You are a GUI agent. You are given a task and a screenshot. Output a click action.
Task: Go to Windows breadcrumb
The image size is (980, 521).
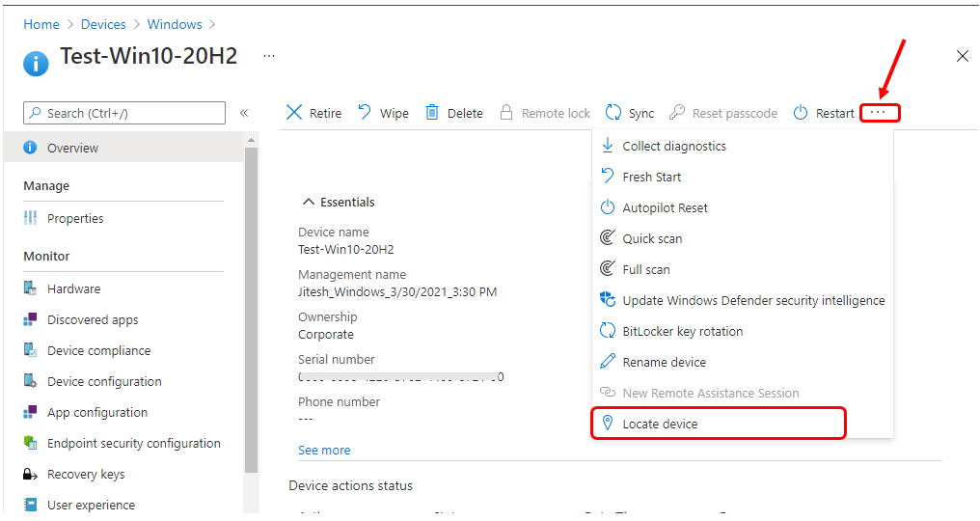(175, 24)
